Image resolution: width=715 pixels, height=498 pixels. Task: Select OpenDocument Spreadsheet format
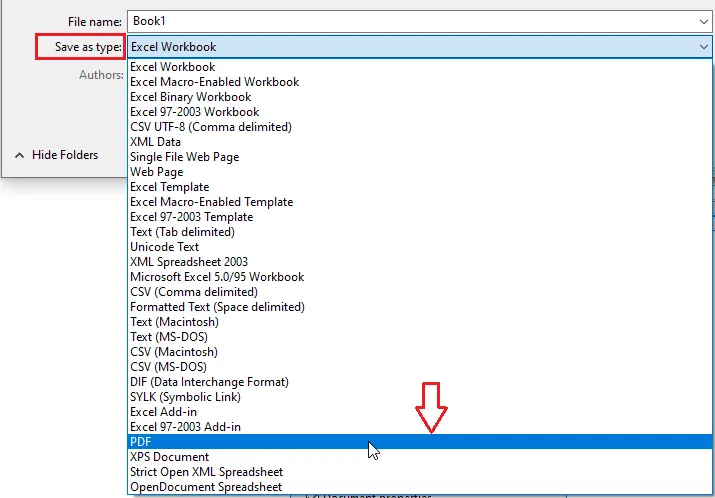point(420,487)
